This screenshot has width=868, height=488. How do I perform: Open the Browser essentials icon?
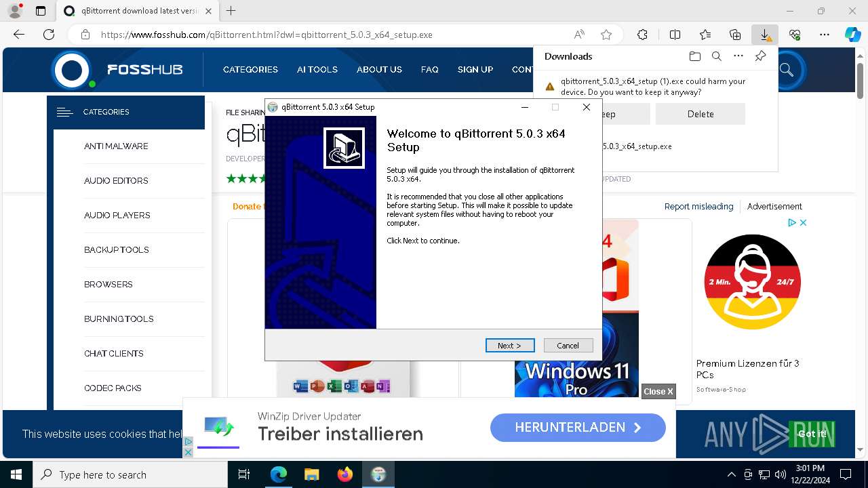[x=795, y=35]
